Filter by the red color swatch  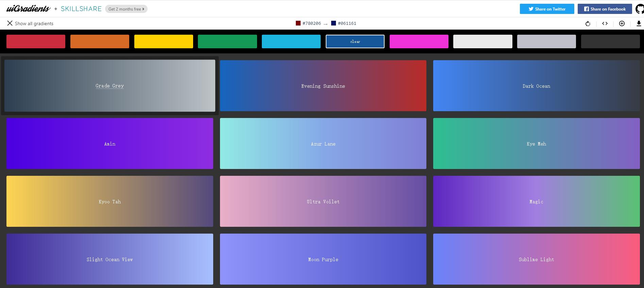point(36,41)
